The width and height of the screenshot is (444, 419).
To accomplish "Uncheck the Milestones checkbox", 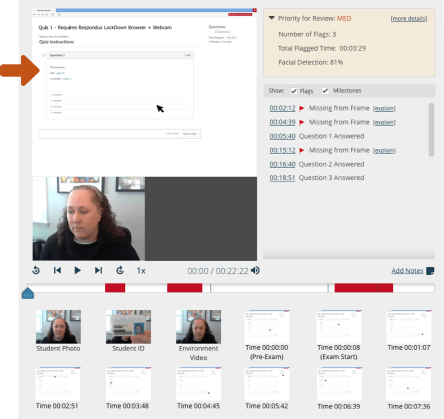I will click(x=325, y=91).
